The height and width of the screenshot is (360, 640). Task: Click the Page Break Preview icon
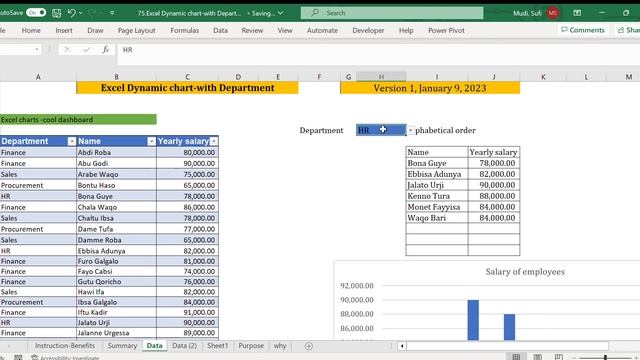coord(558,357)
